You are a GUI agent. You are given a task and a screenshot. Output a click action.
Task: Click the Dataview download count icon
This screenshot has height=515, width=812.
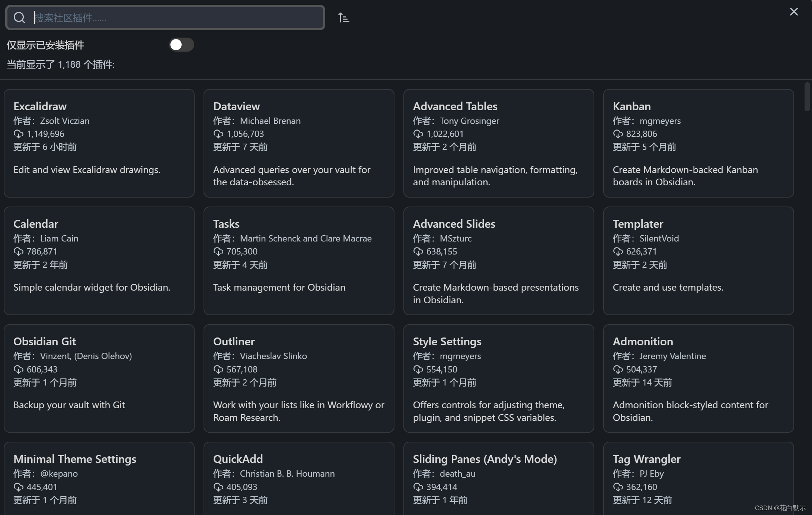click(x=218, y=134)
